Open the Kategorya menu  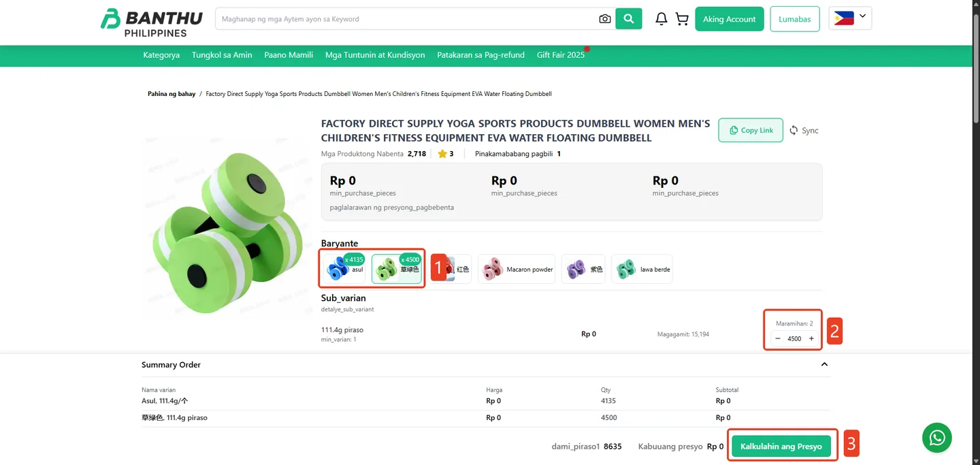[x=161, y=55]
